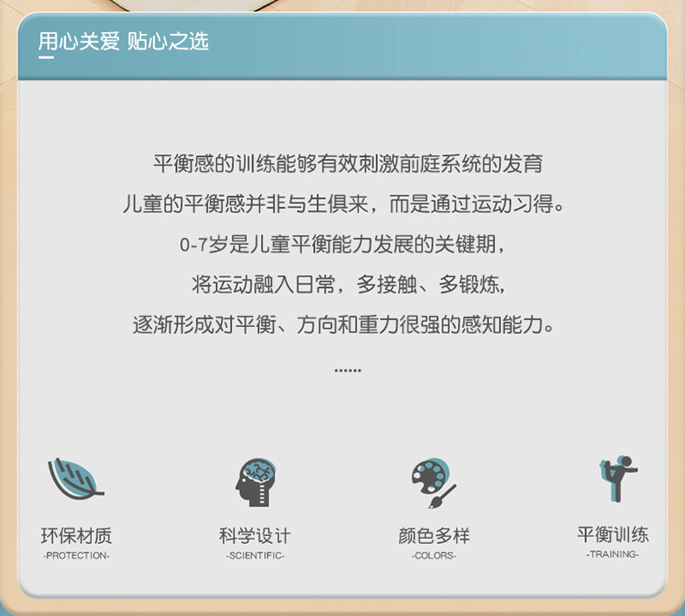The image size is (685, 616).
Task: Click the -PROTECTION- subtitle text
Action: [76, 555]
